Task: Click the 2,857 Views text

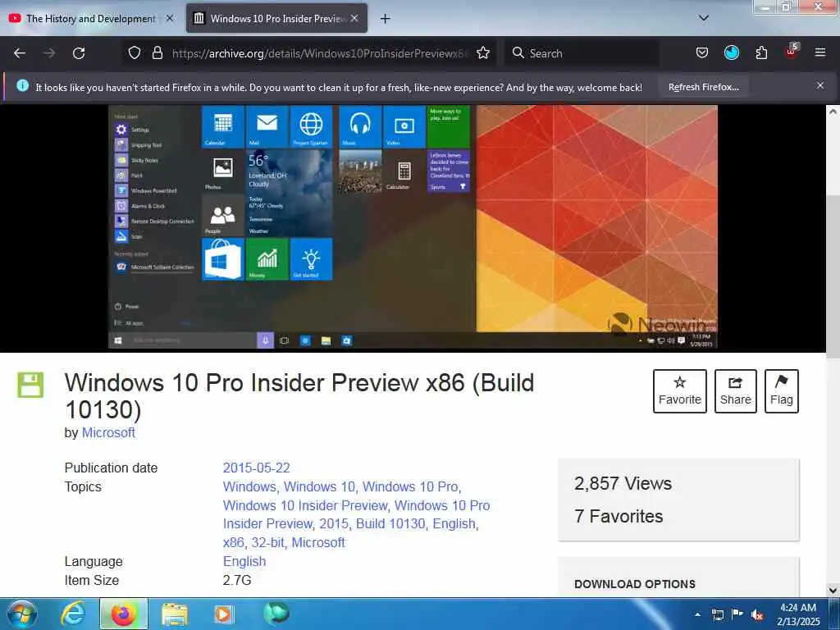Action: 623,483
